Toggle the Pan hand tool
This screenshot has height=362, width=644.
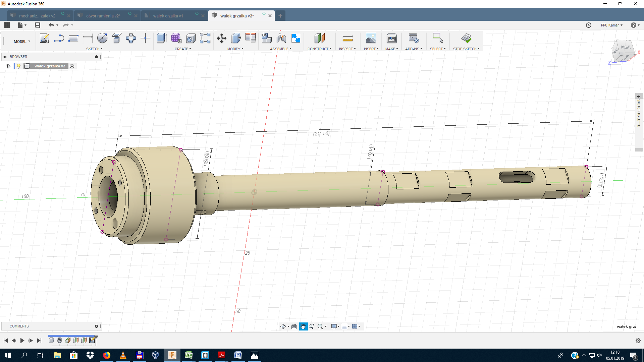303,326
